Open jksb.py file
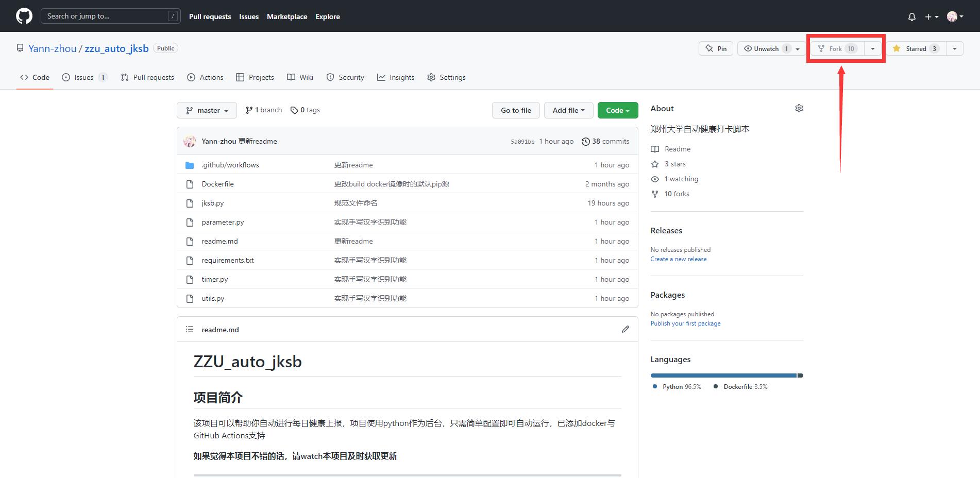The height and width of the screenshot is (478, 980). point(213,203)
